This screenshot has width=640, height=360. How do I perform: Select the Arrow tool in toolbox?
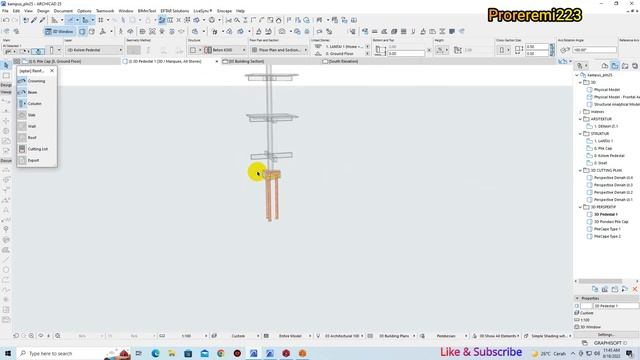tap(6, 66)
